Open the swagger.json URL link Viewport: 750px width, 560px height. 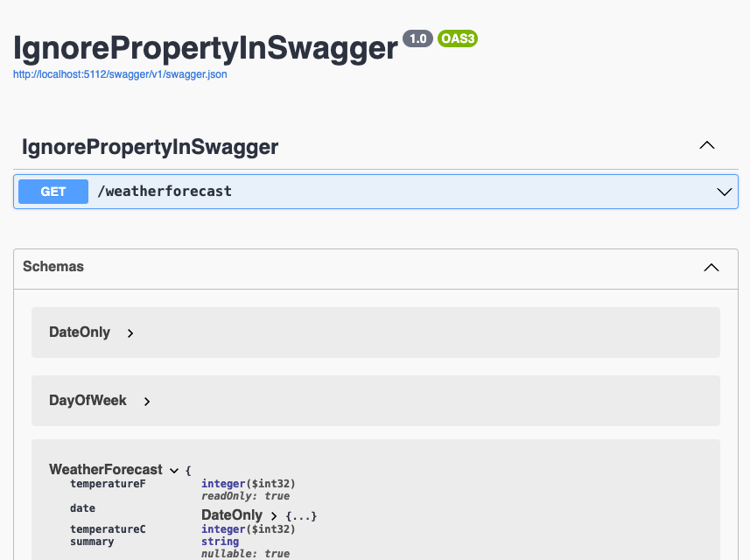tap(120, 74)
